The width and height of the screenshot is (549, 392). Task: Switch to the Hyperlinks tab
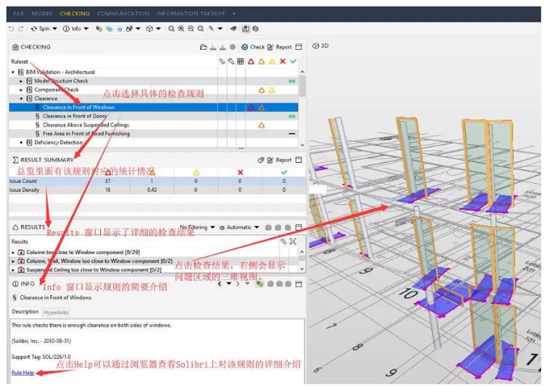tap(56, 312)
